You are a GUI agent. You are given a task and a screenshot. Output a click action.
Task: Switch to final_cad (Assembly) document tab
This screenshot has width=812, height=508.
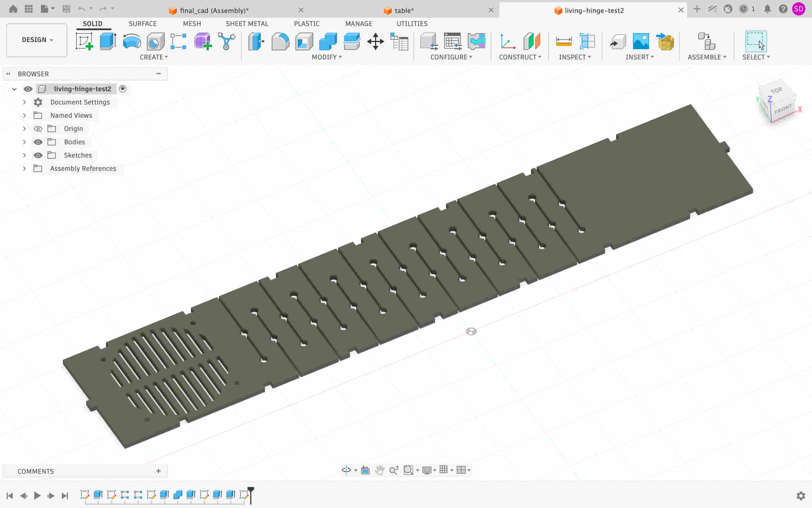pos(215,11)
